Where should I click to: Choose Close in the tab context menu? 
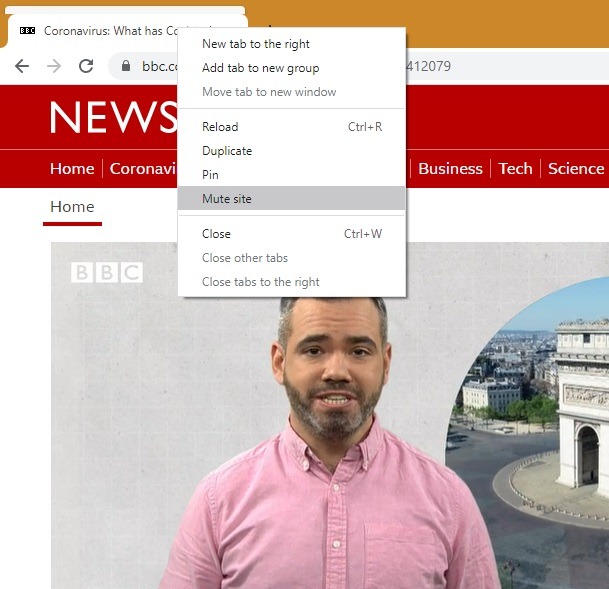pos(216,234)
